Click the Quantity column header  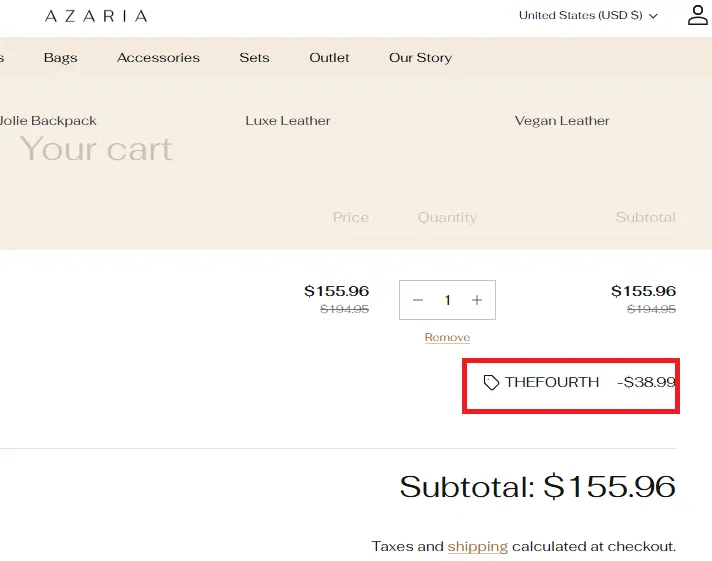click(447, 218)
